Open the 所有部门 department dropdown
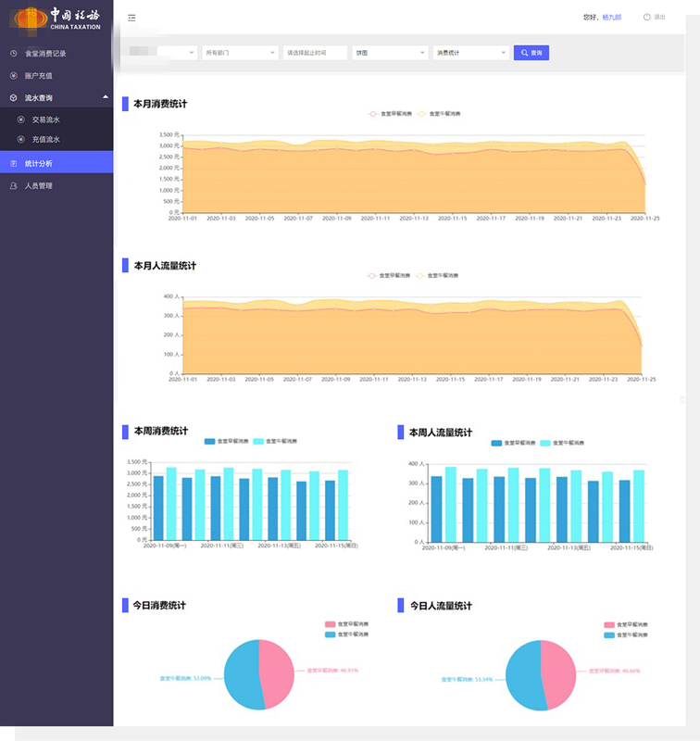Screen dimensions: 700x741 tap(240, 54)
